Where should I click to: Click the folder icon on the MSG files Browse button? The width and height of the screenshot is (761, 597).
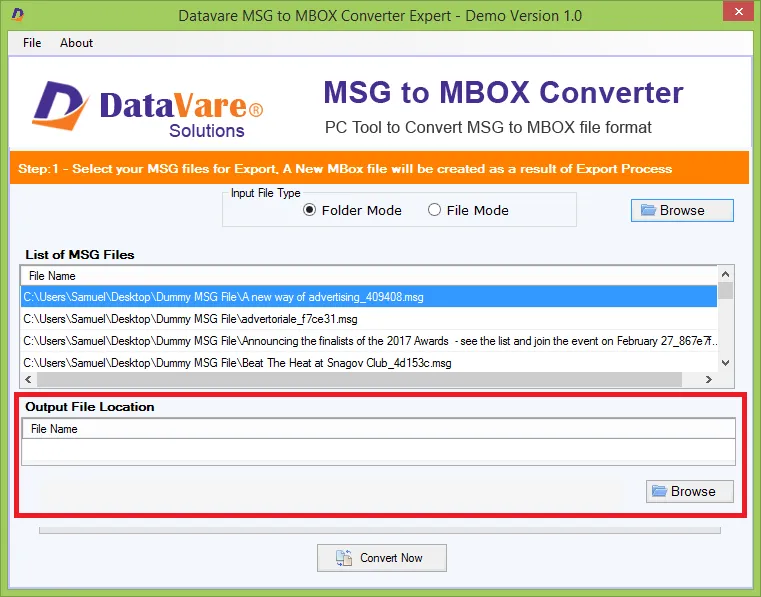click(648, 210)
